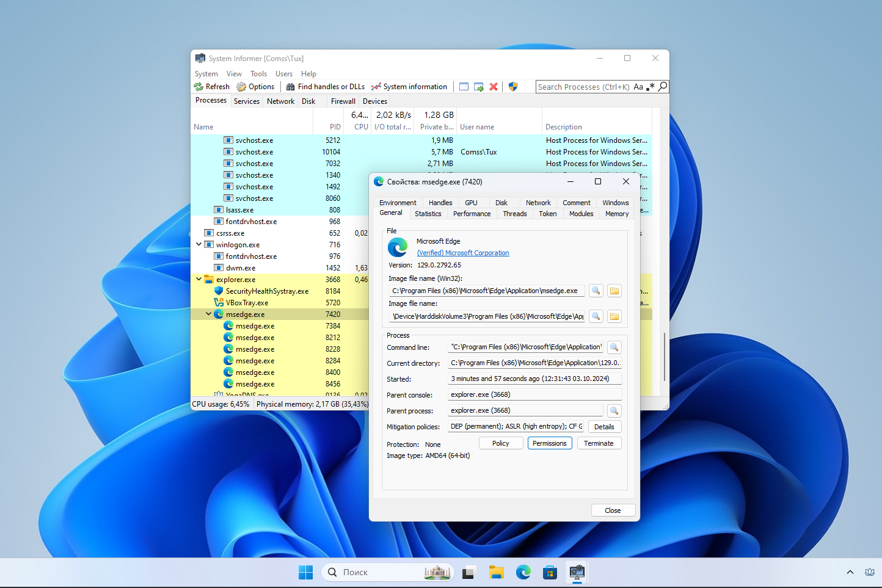
Task: Click the Search Processes input field
Action: click(583, 87)
